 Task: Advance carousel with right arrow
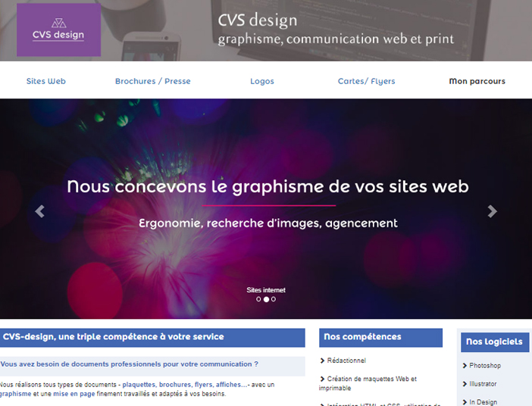click(493, 211)
